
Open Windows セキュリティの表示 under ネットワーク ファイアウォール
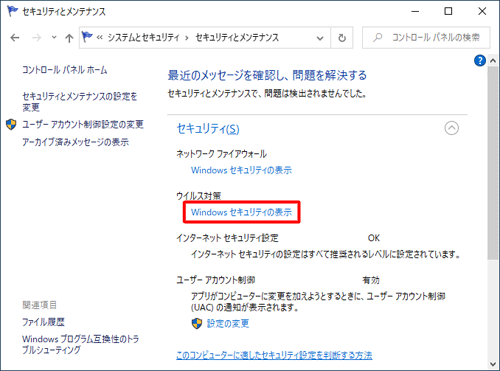[x=241, y=170]
